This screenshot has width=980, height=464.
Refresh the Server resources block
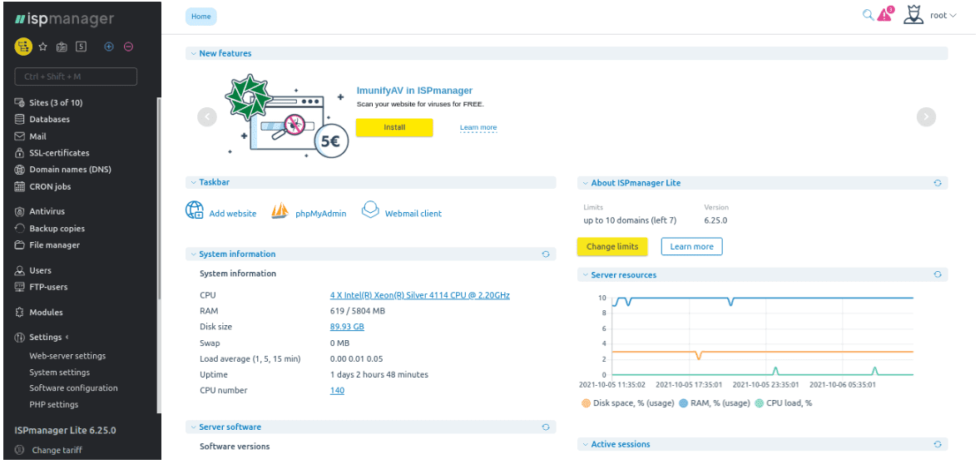click(x=938, y=274)
